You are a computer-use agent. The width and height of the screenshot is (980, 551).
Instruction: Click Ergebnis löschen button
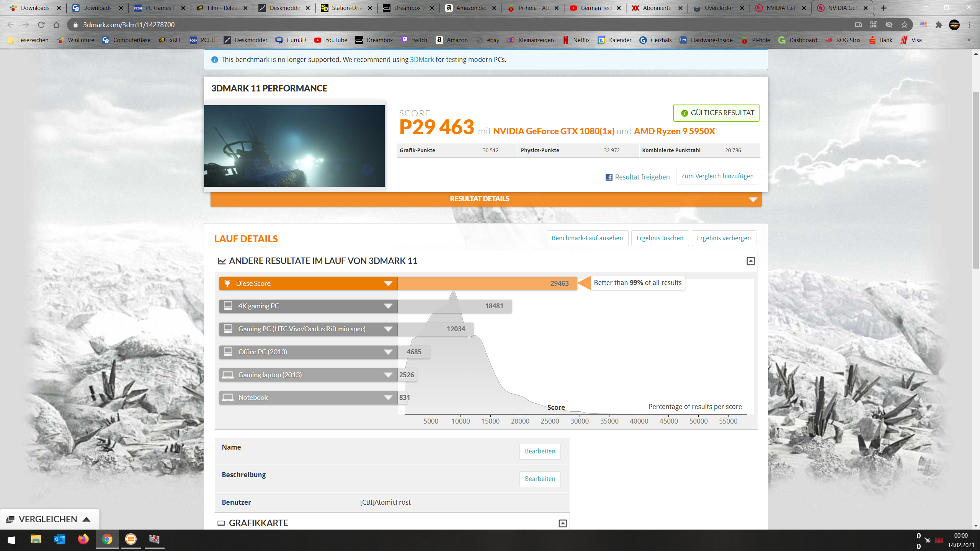[x=660, y=238]
